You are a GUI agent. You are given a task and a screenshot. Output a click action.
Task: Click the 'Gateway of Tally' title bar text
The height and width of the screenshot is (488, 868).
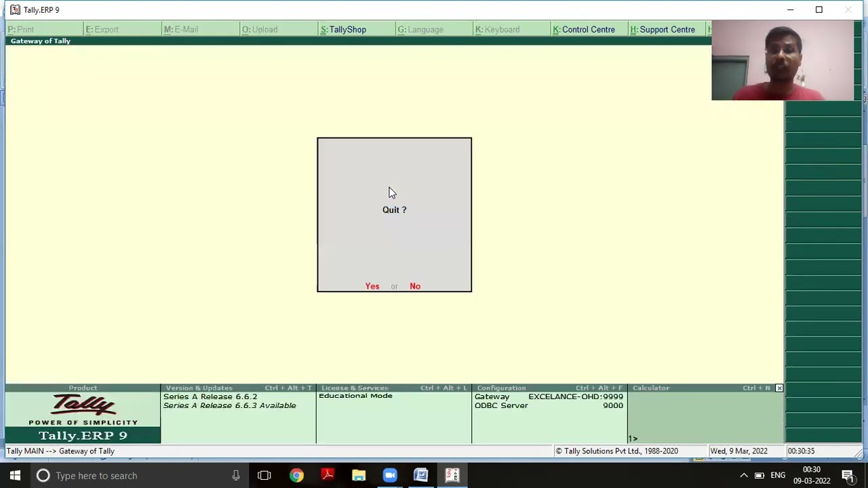(41, 41)
